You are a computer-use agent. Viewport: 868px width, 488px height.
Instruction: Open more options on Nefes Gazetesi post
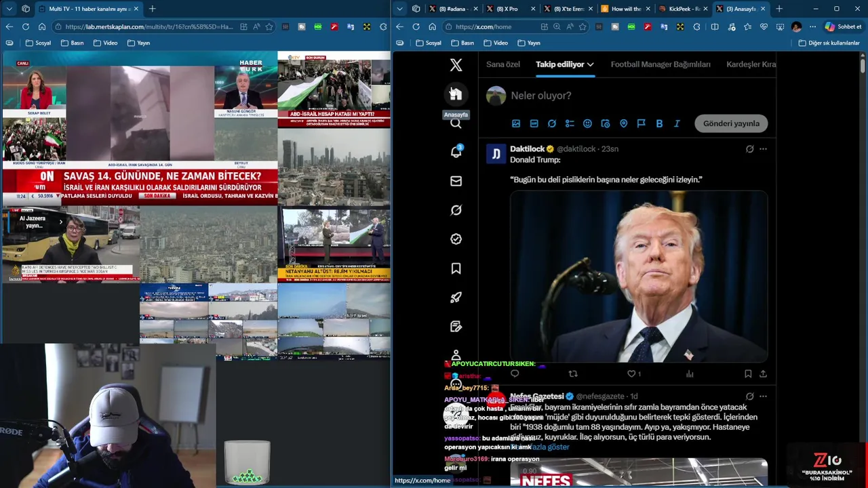pyautogui.click(x=763, y=396)
